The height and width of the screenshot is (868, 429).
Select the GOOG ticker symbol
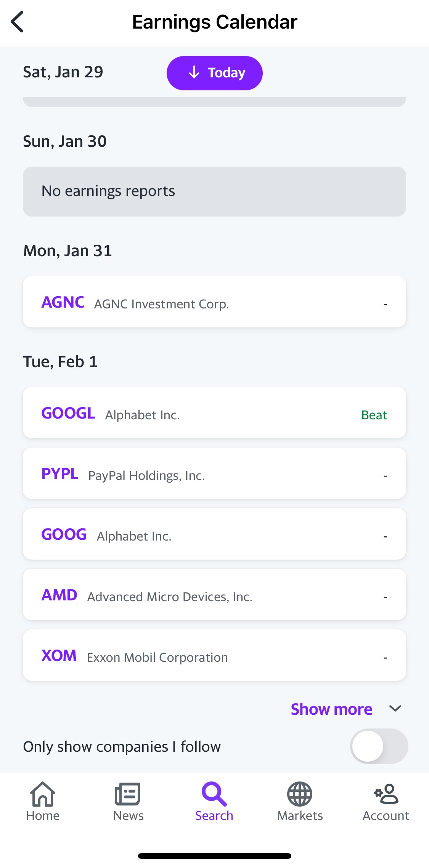pyautogui.click(x=64, y=534)
